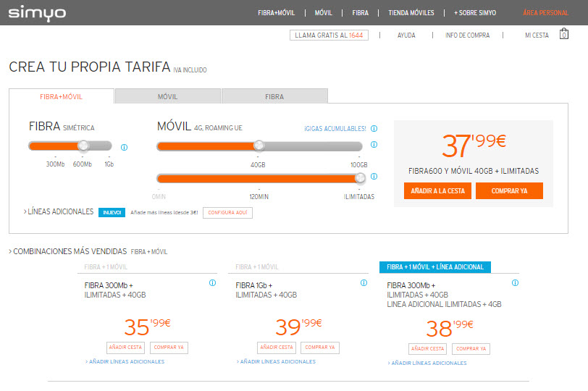Add 35,99€ plan with AÑADIR CESTA

pyautogui.click(x=125, y=348)
